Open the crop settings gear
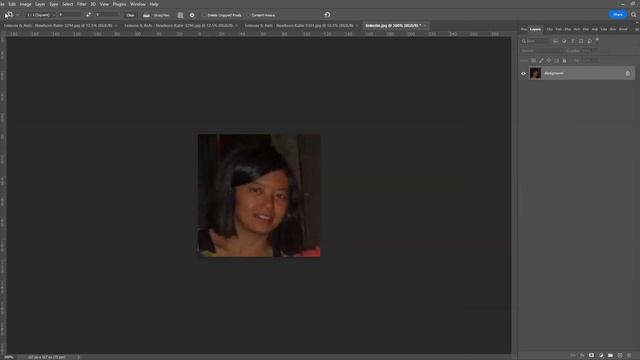Viewport: 640px width, 360px height. (x=192, y=15)
